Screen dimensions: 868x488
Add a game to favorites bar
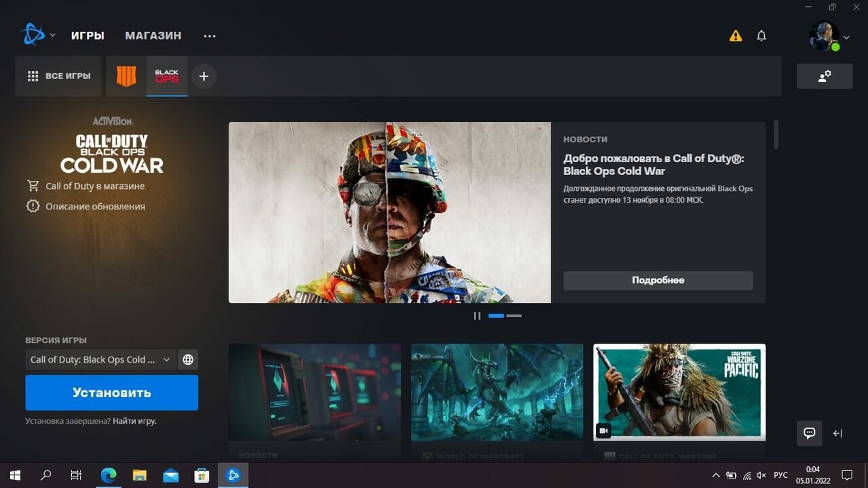tap(204, 76)
